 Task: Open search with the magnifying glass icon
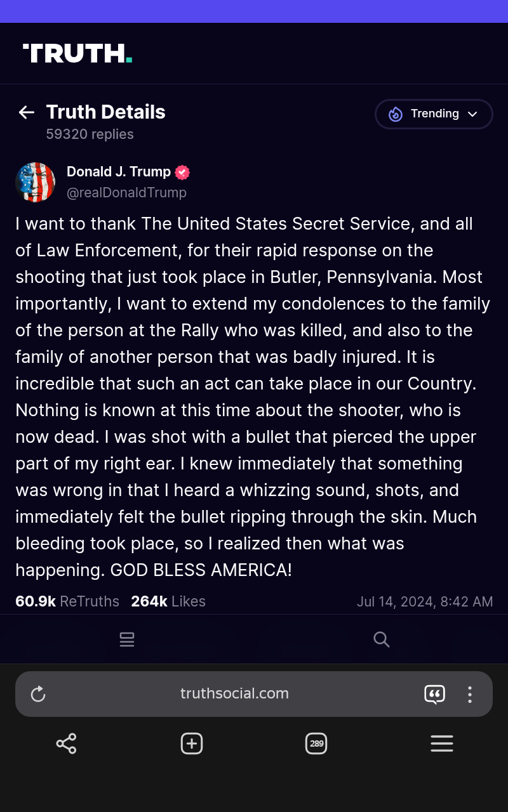tap(381, 639)
